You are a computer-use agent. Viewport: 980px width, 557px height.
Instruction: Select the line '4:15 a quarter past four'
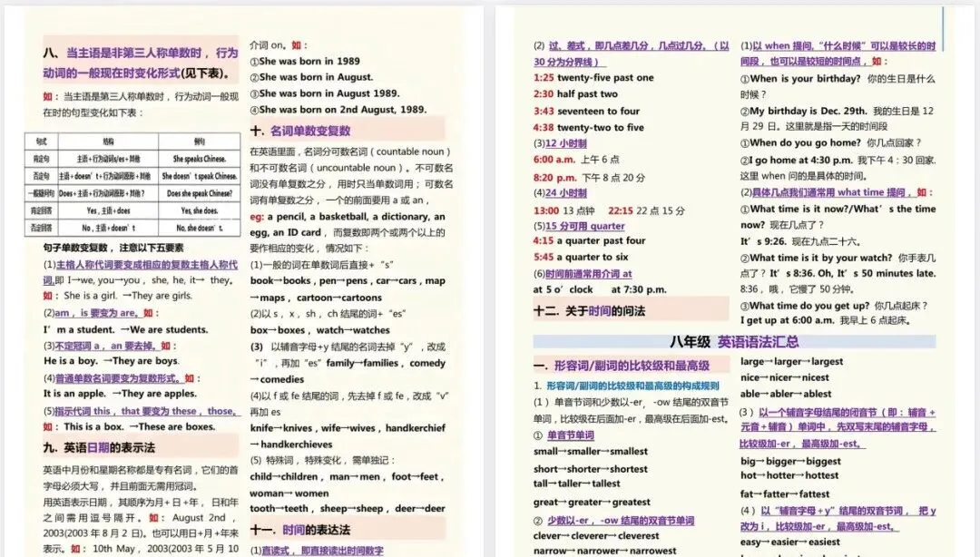[x=590, y=240]
